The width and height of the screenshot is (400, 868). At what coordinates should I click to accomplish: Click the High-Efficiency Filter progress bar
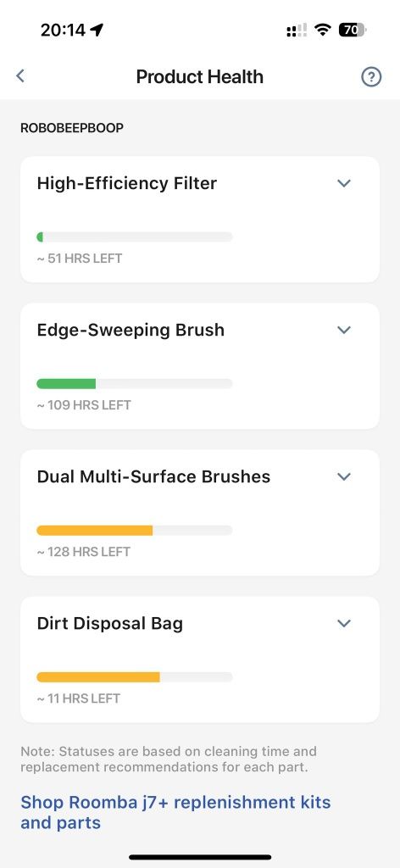[x=135, y=237]
